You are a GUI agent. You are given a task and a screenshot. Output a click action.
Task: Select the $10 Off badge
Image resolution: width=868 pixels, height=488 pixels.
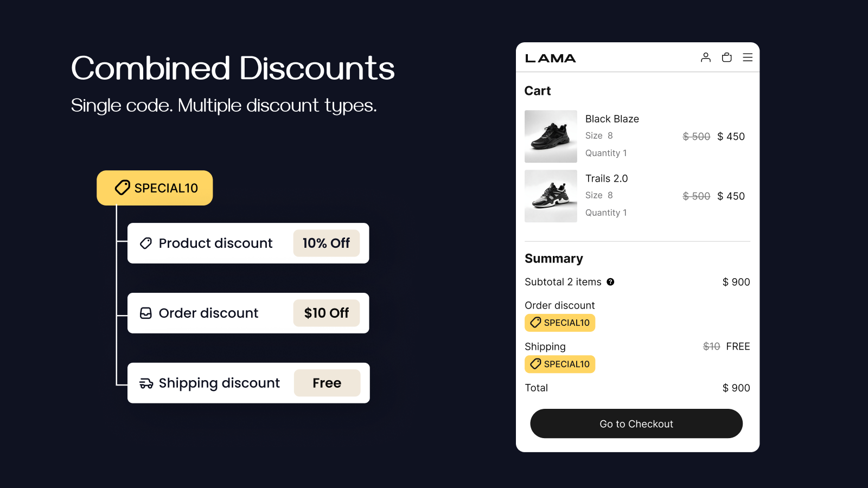tap(327, 313)
